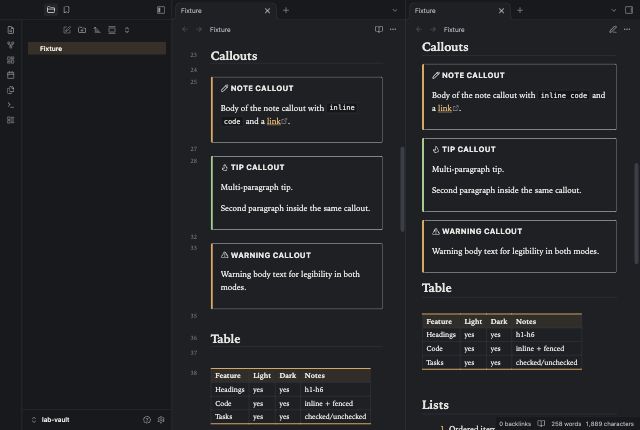Screen dimensions: 640x430
Task: Navigate back in the left pane
Action: tap(185, 29)
